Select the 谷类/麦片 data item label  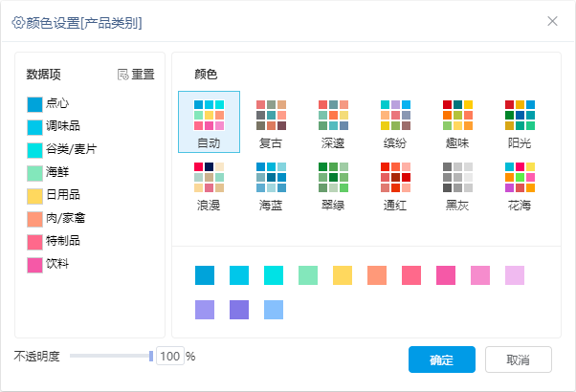(x=71, y=149)
